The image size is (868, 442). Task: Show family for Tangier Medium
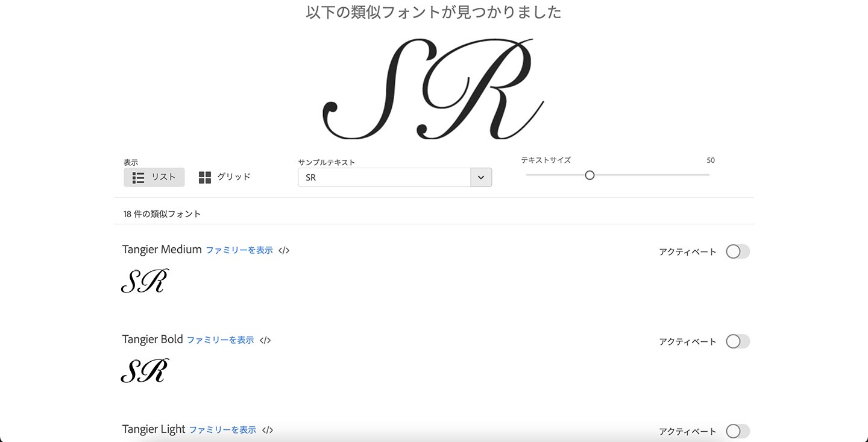[241, 250]
